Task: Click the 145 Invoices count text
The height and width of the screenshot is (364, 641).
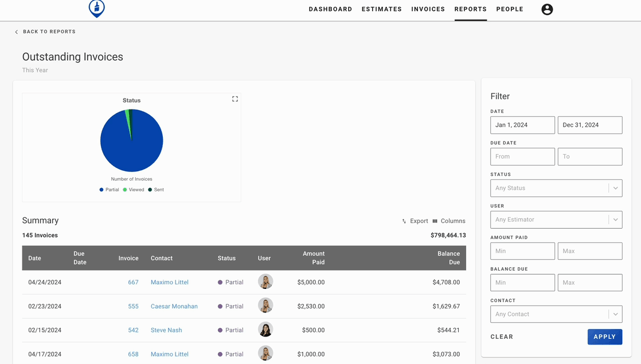Action: click(40, 236)
